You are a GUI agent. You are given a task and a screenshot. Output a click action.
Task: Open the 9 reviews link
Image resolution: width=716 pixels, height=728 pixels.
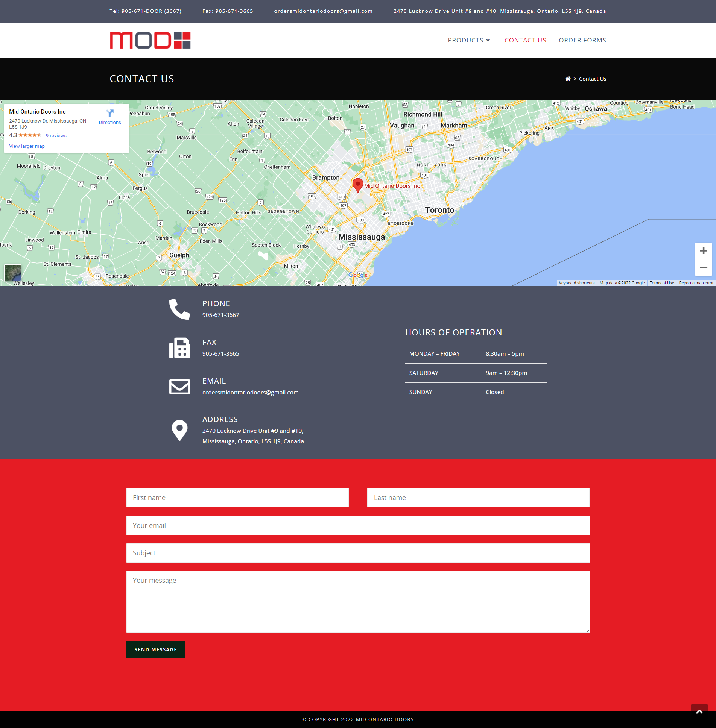point(56,136)
